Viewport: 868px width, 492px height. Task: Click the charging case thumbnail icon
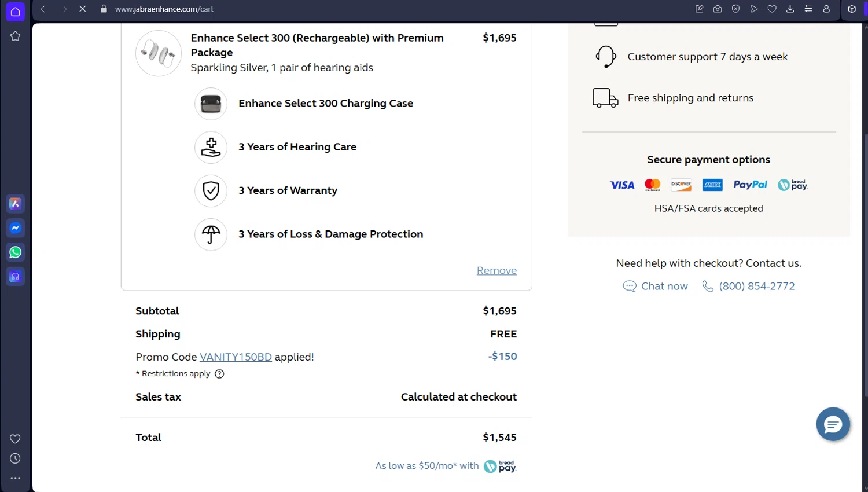[211, 104]
